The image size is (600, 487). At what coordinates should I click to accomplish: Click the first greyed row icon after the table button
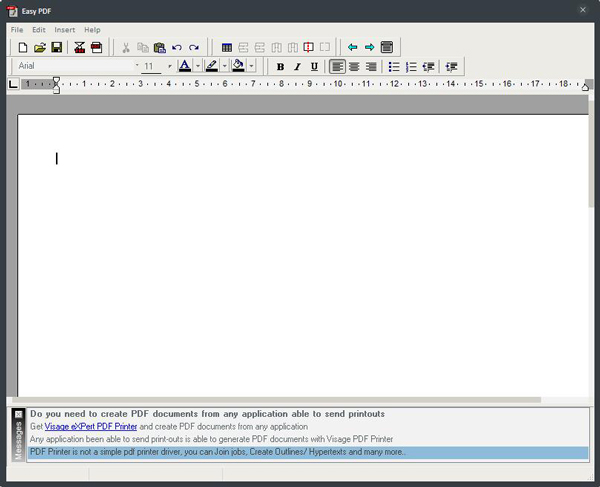pos(243,47)
